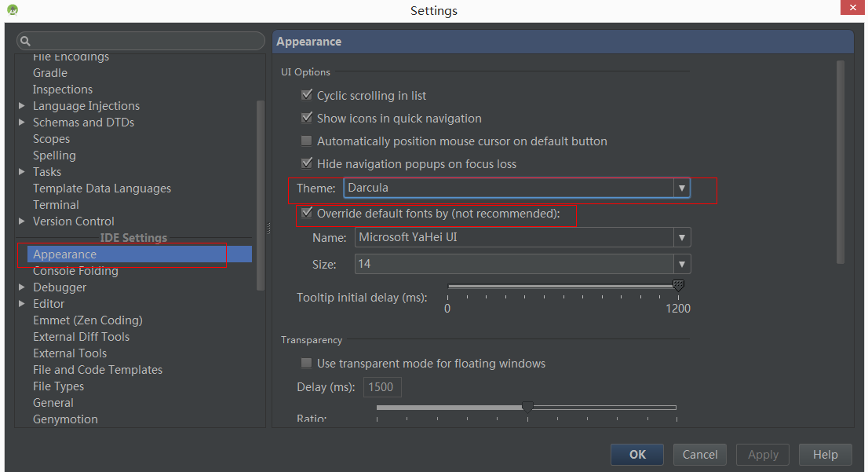The image size is (868, 472).
Task: Enable transparent mode for floating windows
Action: (x=307, y=364)
